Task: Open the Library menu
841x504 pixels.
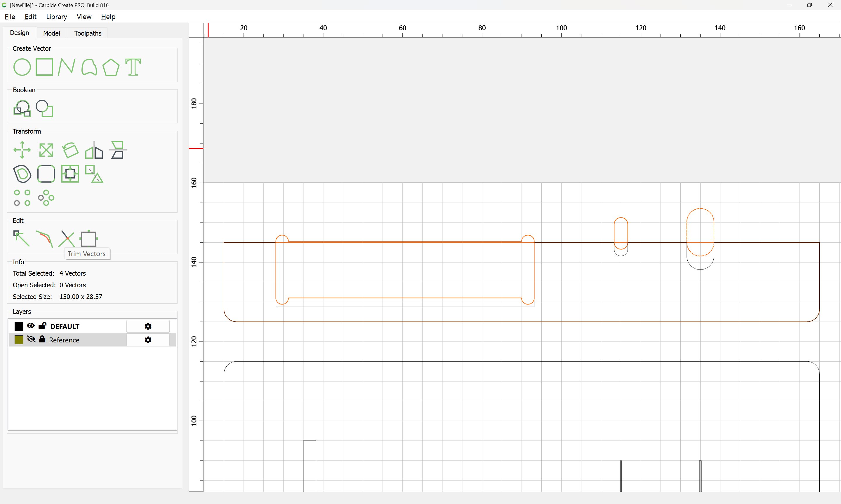Action: pos(56,17)
